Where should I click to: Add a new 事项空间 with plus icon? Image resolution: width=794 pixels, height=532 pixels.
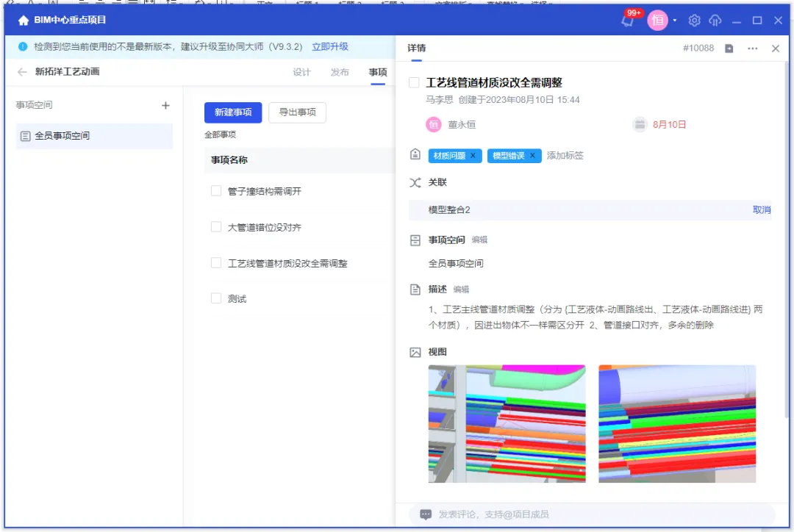click(165, 106)
